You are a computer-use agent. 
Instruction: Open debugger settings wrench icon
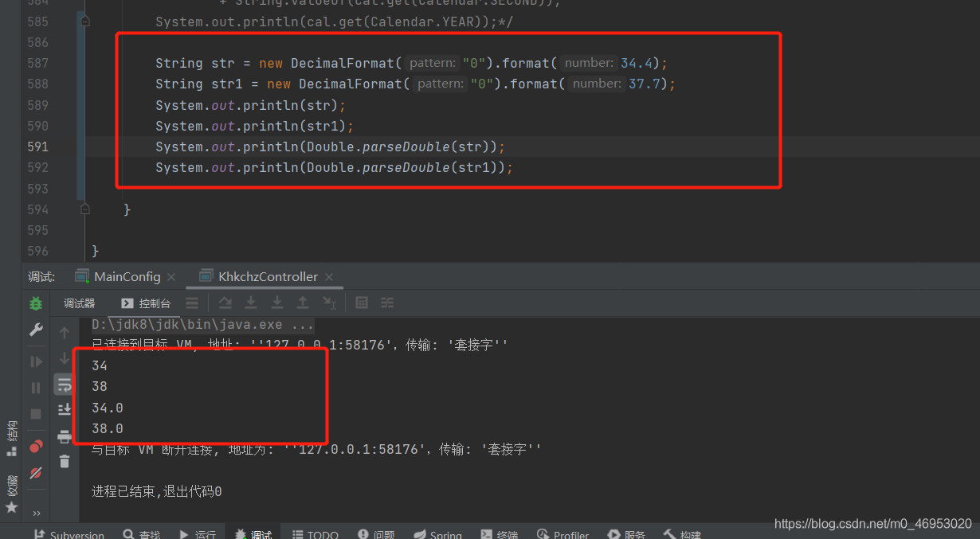click(36, 329)
